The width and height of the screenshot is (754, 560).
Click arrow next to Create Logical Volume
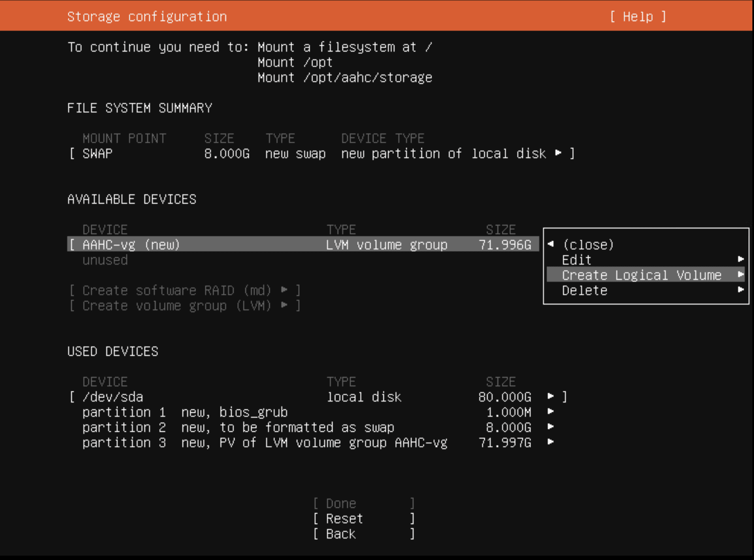pyautogui.click(x=740, y=275)
